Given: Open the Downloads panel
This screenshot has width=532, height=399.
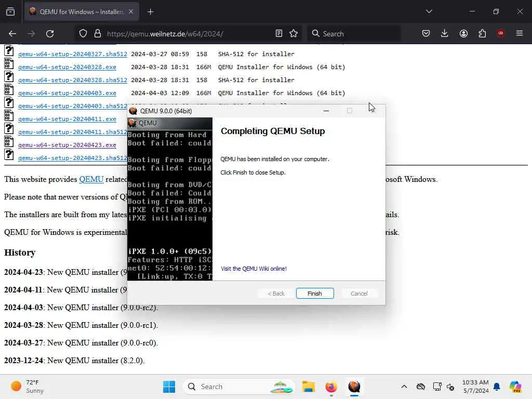Looking at the screenshot, I should [445, 33].
